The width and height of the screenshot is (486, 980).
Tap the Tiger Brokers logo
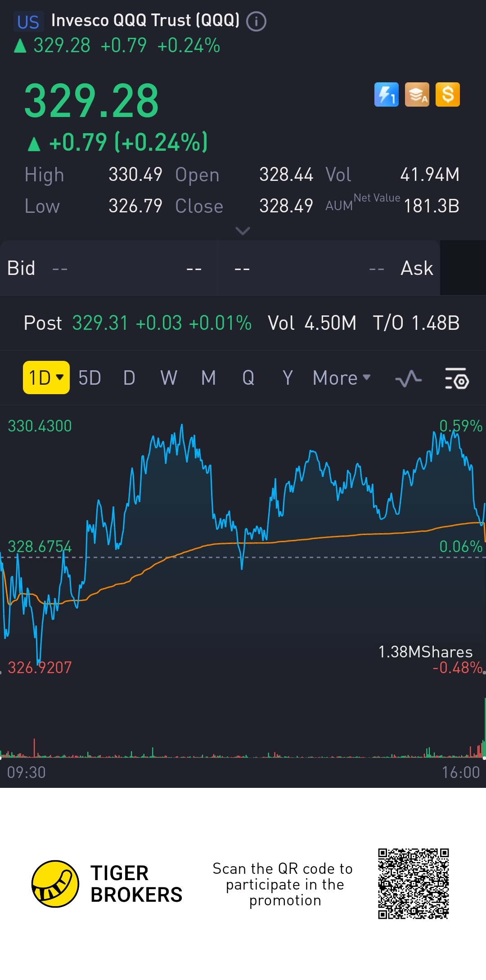pyautogui.click(x=55, y=884)
